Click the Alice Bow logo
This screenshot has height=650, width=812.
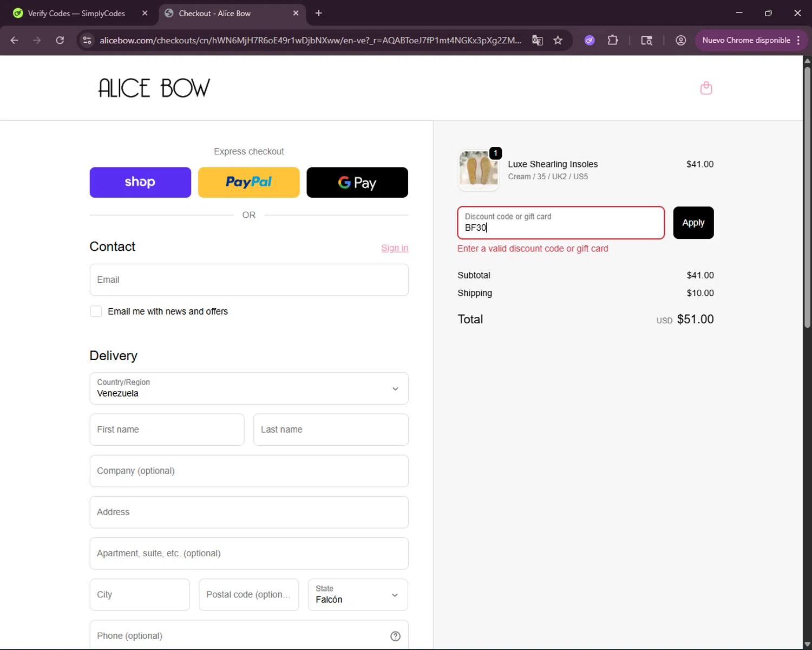154,88
